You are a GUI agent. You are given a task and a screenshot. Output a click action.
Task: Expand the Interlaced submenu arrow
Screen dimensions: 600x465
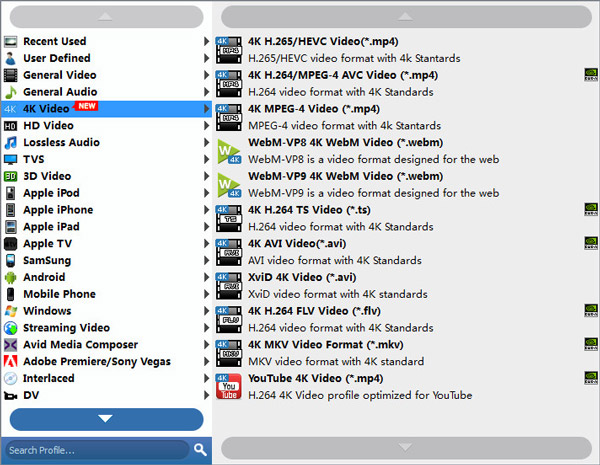[207, 378]
